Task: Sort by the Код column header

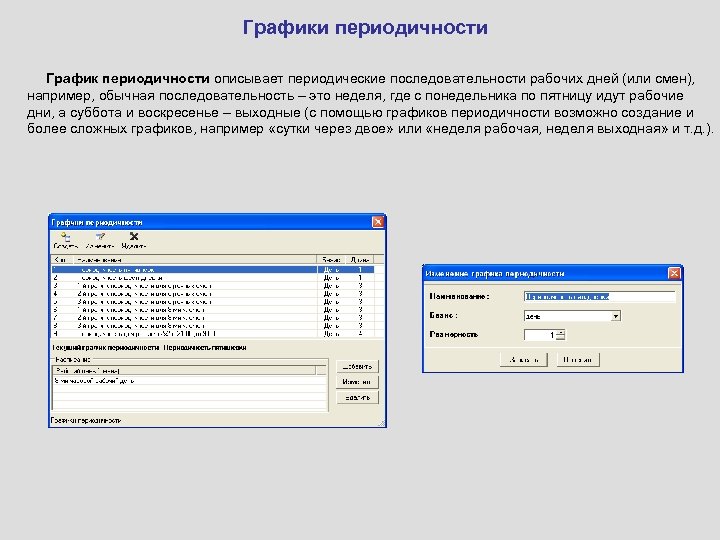Action: [x=62, y=260]
